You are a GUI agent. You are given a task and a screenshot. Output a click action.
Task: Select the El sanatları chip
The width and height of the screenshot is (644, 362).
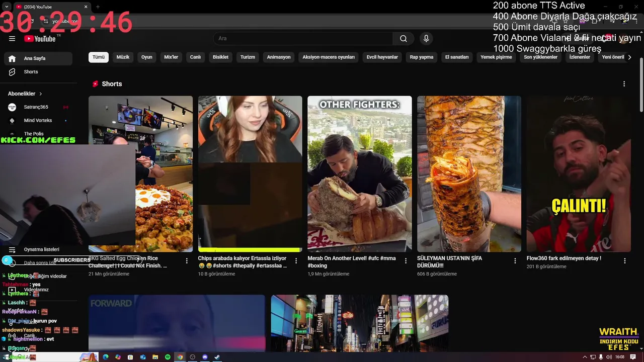457,57
